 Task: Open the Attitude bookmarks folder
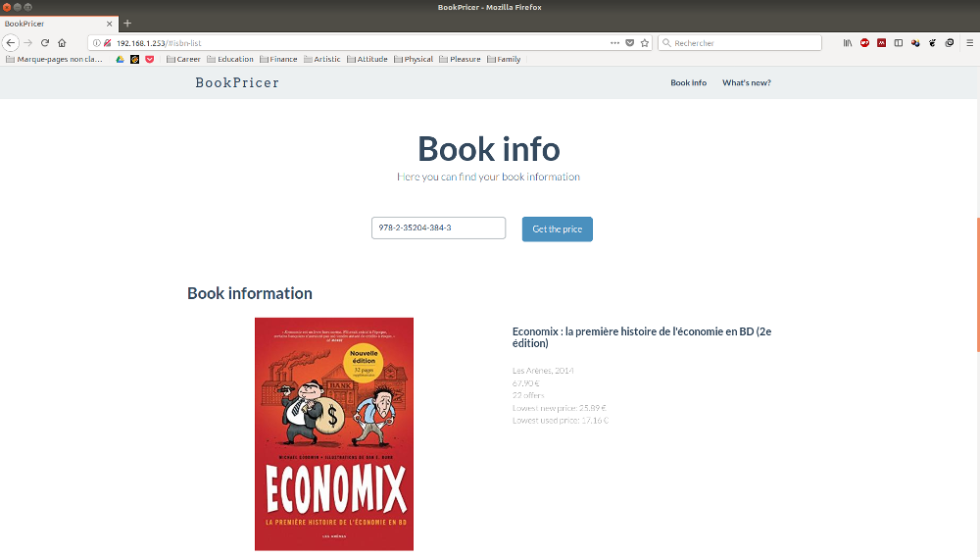(367, 60)
